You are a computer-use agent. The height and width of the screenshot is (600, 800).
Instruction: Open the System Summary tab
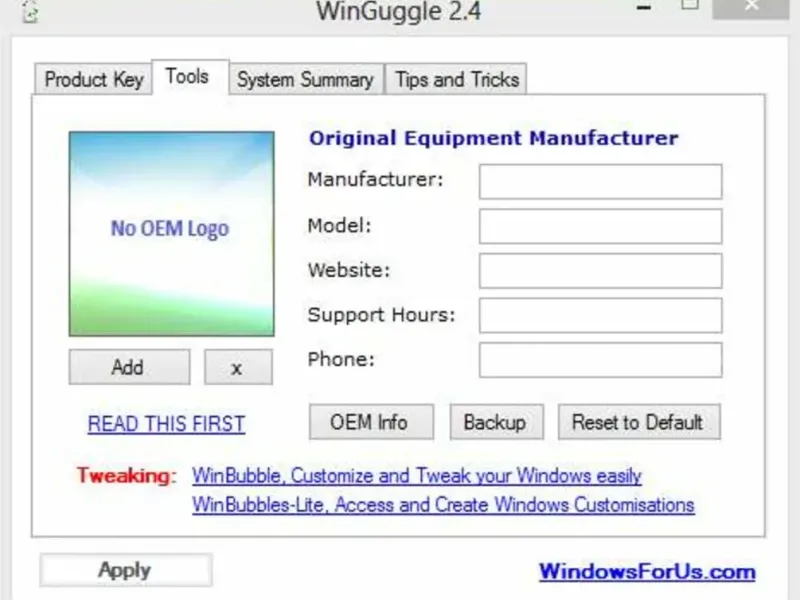(306, 80)
